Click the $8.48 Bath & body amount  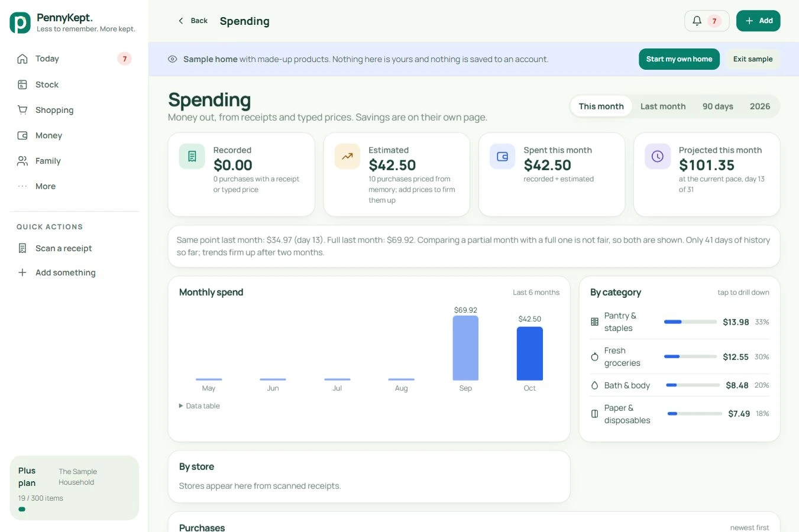click(x=737, y=385)
